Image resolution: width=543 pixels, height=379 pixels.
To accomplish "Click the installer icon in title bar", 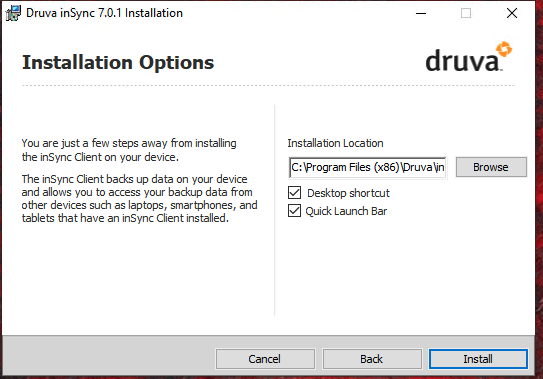I will tap(13, 13).
